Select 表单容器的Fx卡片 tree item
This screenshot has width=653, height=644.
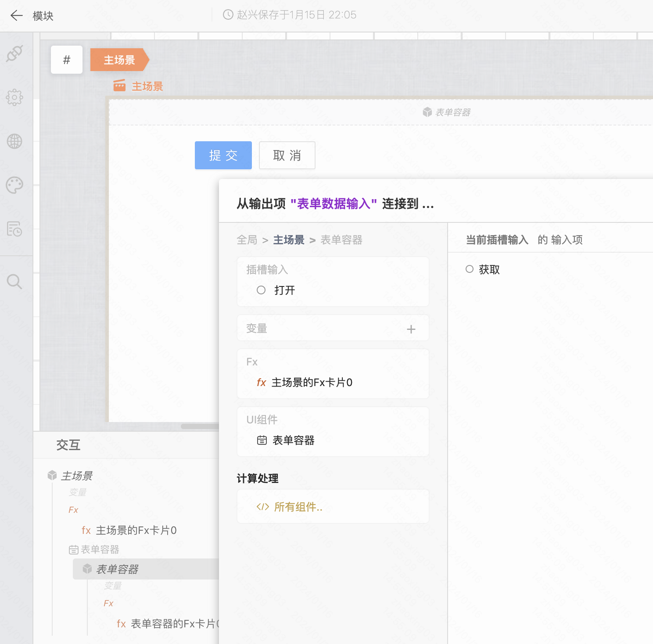click(175, 624)
